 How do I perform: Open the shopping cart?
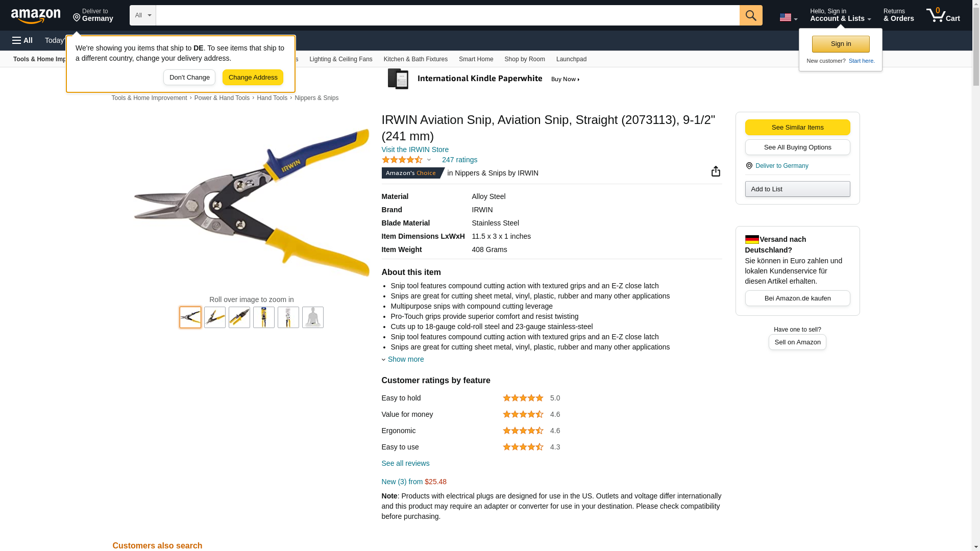[x=943, y=15]
